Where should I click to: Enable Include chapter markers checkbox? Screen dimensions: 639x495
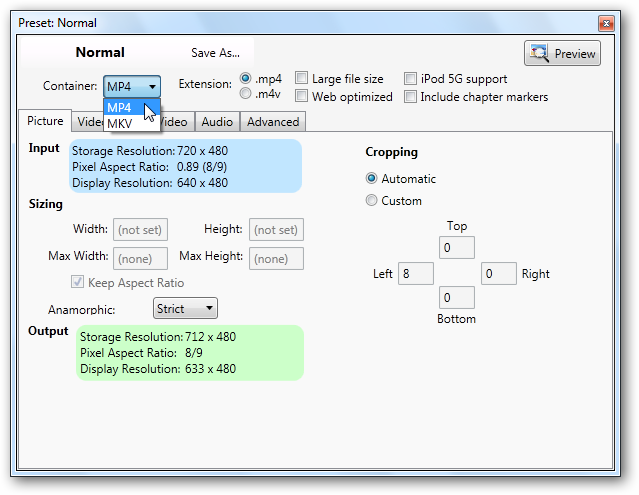click(x=410, y=97)
